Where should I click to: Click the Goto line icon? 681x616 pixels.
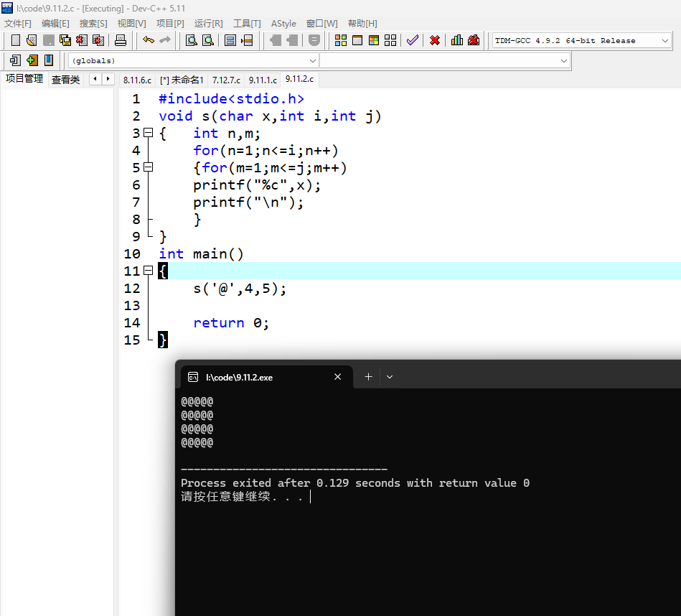tap(247, 40)
